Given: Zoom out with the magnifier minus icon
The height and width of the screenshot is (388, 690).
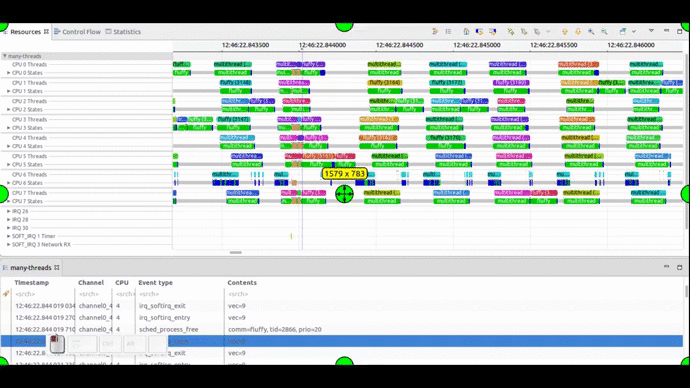Looking at the screenshot, I should [x=604, y=31].
